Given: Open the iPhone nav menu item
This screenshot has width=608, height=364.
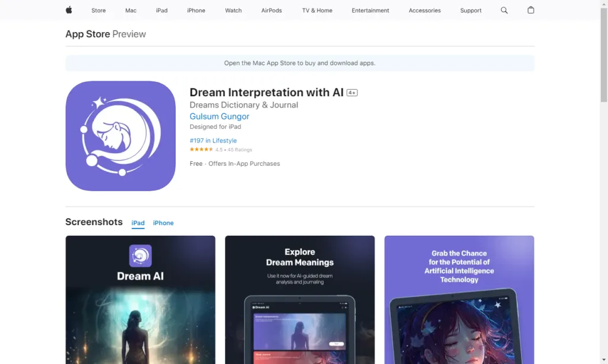Looking at the screenshot, I should tap(196, 11).
